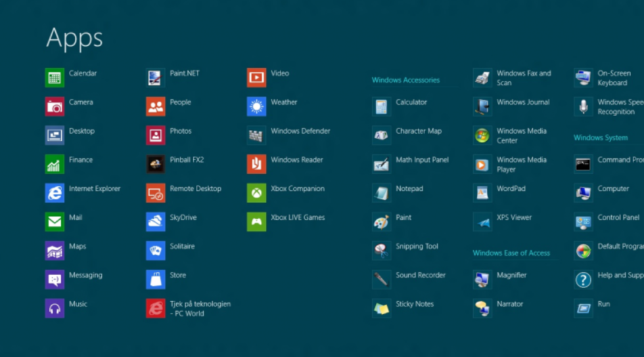This screenshot has width=644, height=357.
Task: Open the Notepad icon
Action: [382, 193]
